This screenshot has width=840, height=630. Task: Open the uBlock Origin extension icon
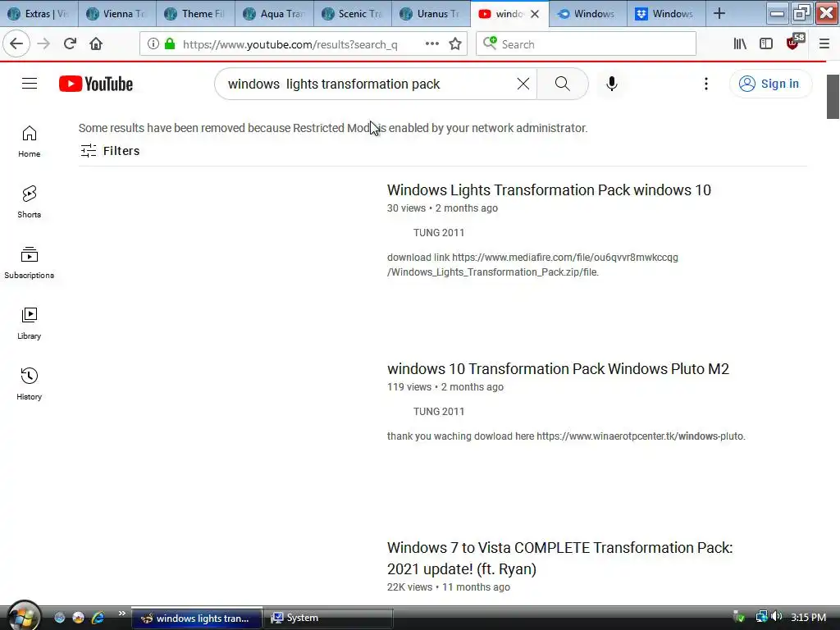tap(795, 43)
